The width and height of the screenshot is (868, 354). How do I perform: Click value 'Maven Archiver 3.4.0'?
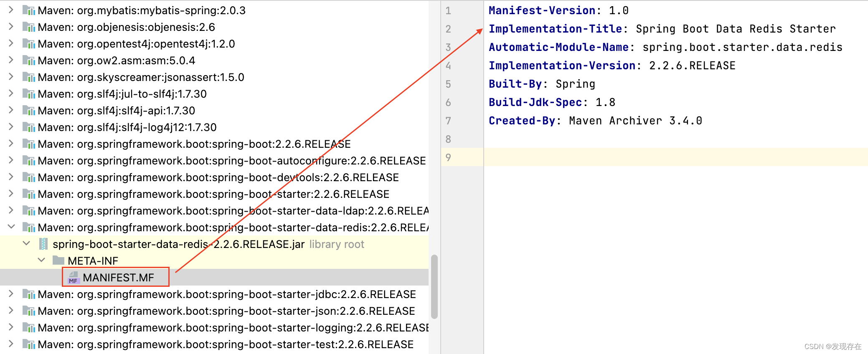(635, 121)
